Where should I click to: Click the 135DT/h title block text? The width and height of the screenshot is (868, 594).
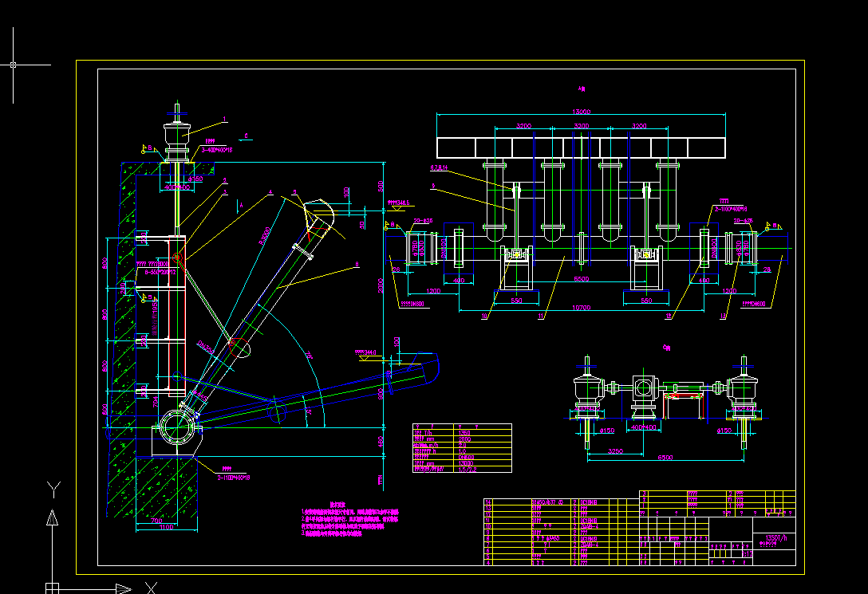point(776,537)
